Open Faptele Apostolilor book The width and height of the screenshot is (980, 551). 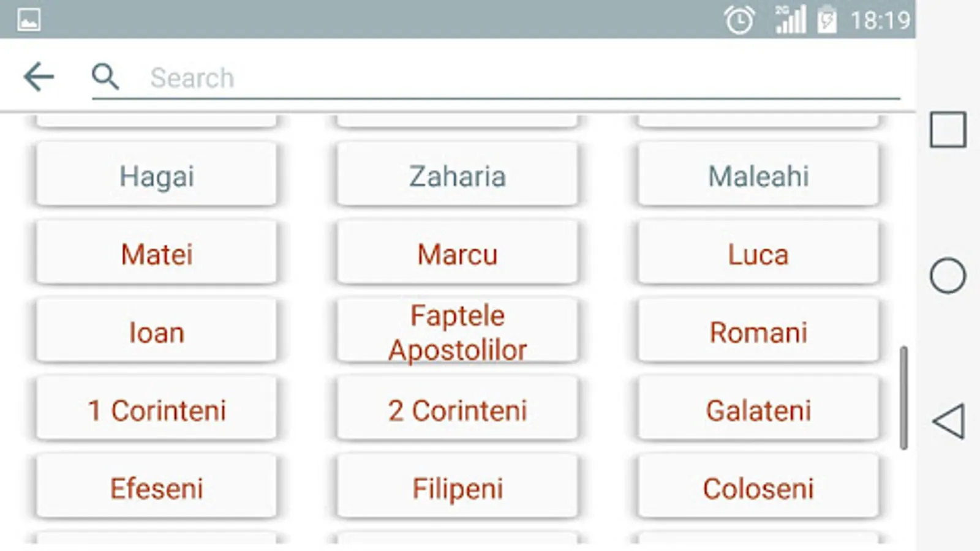coord(457,332)
